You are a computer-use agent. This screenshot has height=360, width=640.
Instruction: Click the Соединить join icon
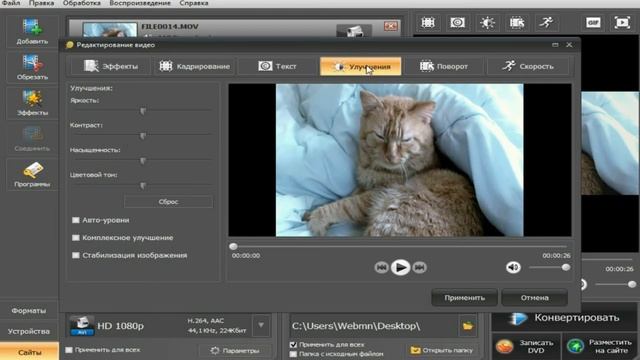pos(32,135)
